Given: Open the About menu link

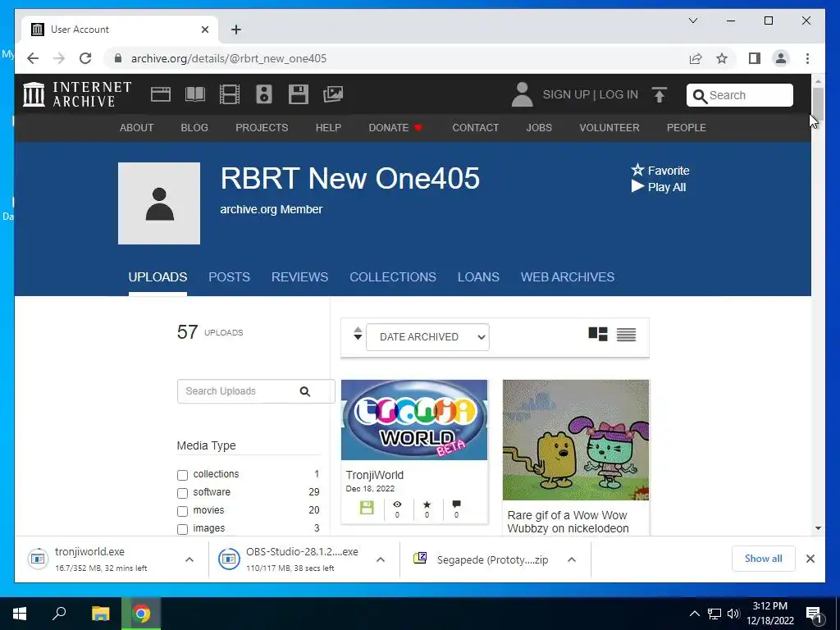Looking at the screenshot, I should pos(137,127).
